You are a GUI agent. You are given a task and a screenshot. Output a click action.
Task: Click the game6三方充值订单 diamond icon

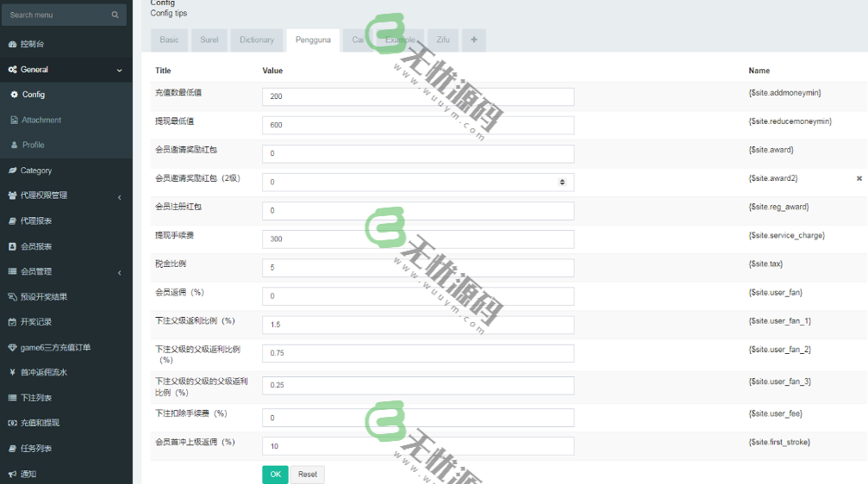(x=12, y=347)
